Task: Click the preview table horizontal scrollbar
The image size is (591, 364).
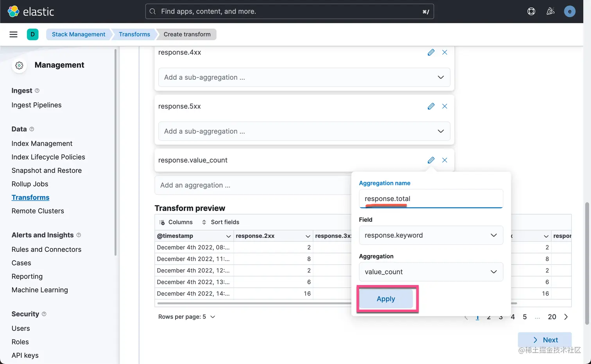Action: point(254,303)
